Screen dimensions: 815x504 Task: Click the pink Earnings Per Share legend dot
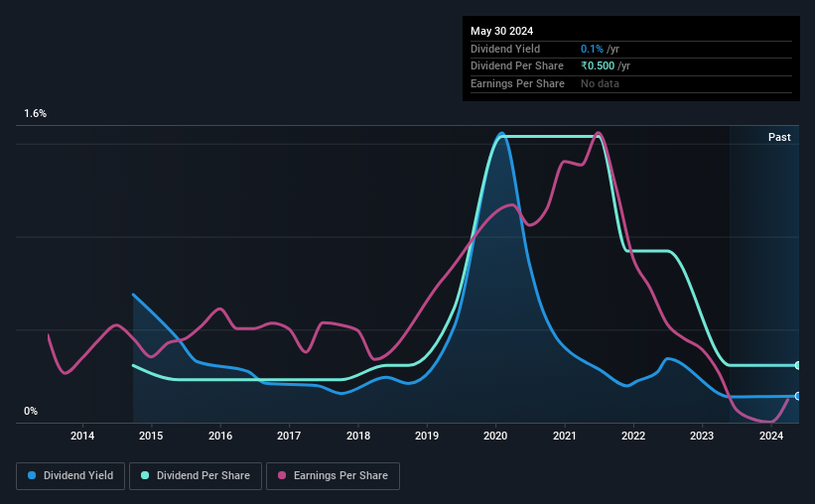pos(282,475)
